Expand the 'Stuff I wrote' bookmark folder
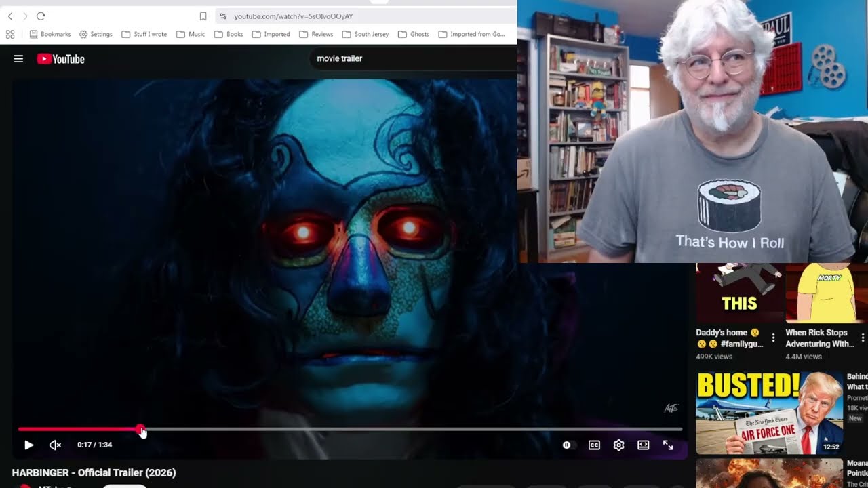The height and width of the screenshot is (488, 868). point(144,34)
